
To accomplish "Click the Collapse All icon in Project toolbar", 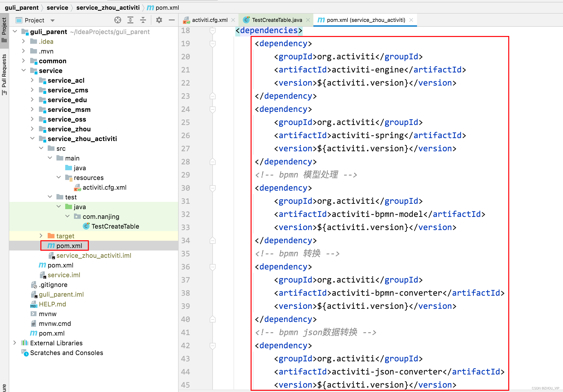I will click(x=143, y=20).
